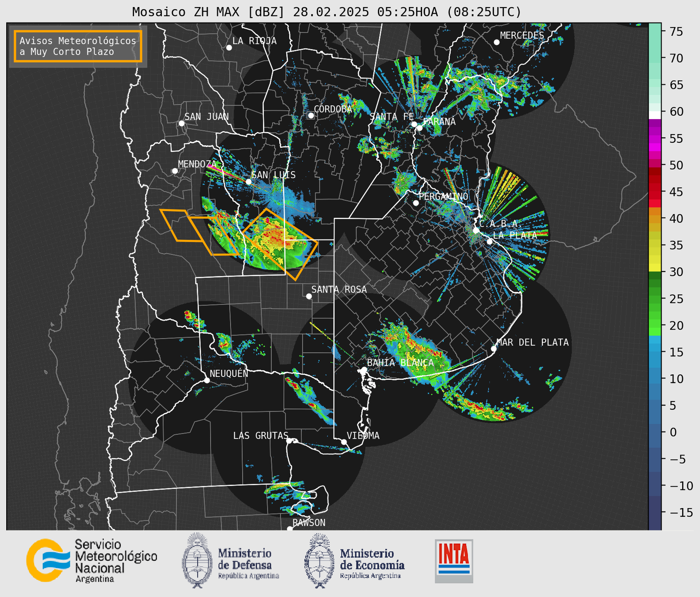Click the NEUQUÉN label text

[229, 374]
